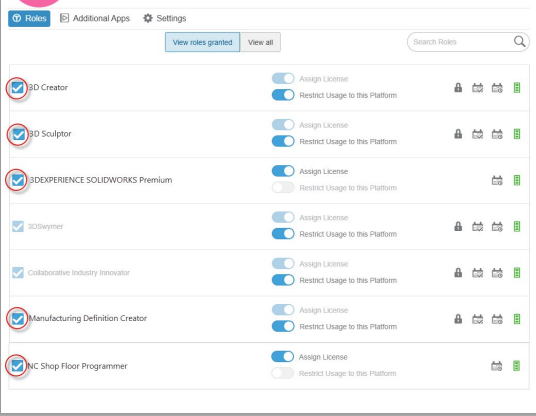The height and width of the screenshot is (416, 536).
Task: Uncheck Manufacturing Definition Creator checkbox
Action: pyautogui.click(x=17, y=319)
